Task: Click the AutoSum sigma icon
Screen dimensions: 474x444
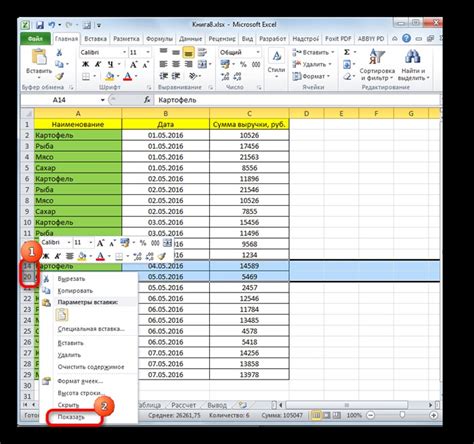Action: pos(347,52)
